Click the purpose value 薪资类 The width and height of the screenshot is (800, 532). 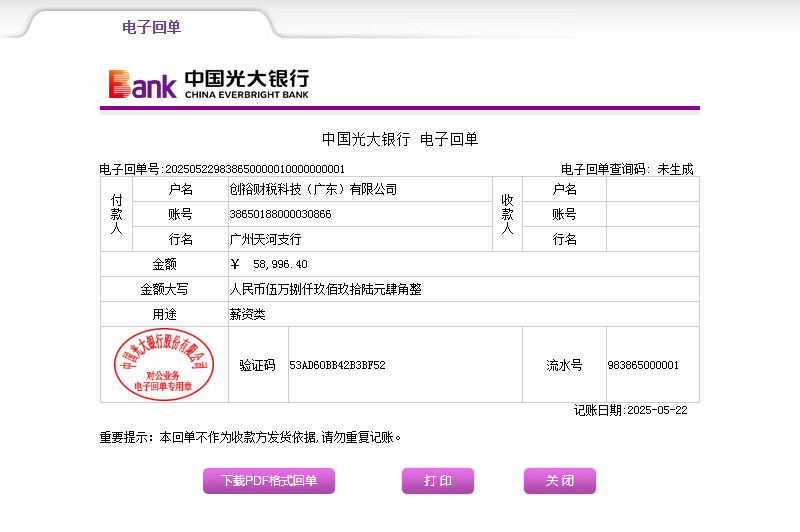click(x=248, y=314)
